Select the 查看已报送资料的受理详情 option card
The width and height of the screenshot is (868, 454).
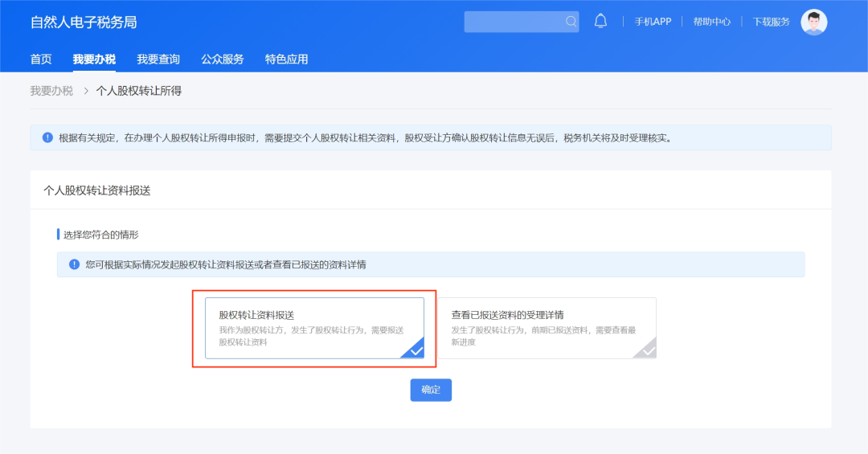pyautogui.click(x=547, y=328)
